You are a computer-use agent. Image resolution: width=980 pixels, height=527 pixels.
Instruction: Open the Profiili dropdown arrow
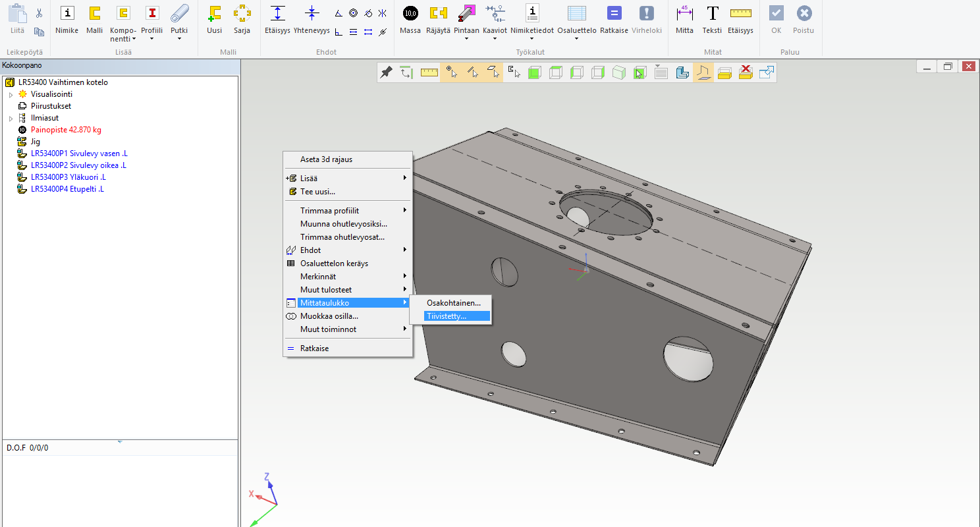pos(152,39)
